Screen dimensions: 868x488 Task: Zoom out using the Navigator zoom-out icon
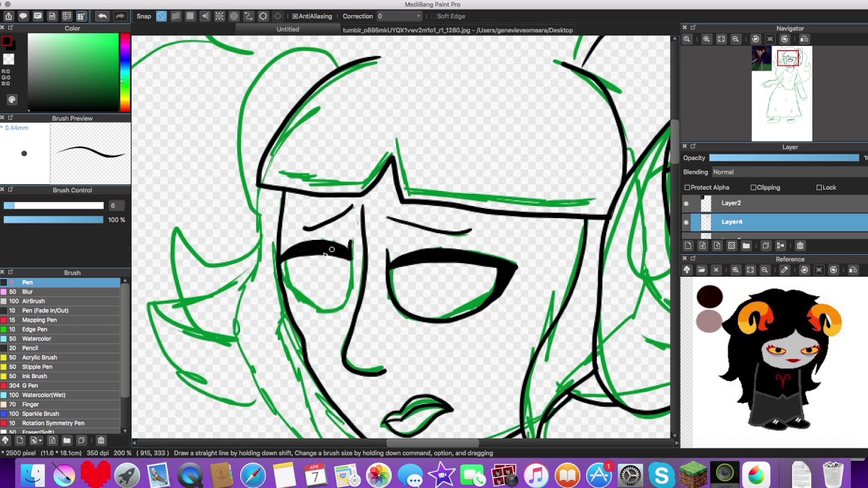[736, 39]
